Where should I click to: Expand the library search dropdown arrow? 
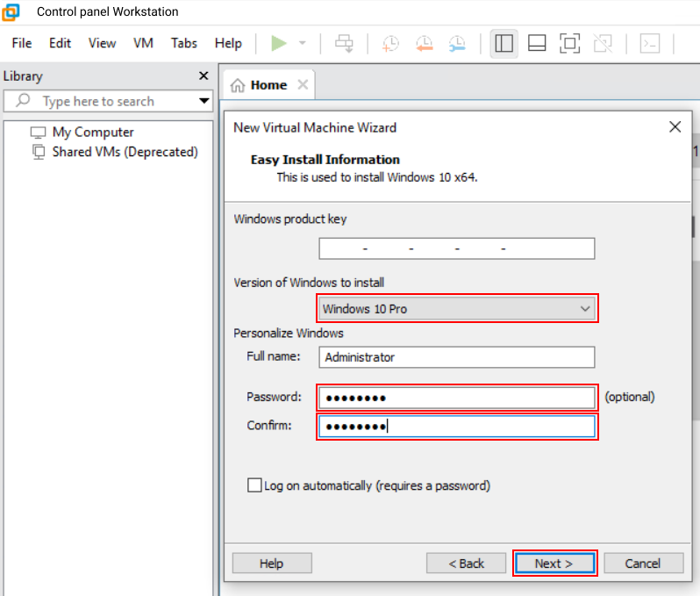204,101
